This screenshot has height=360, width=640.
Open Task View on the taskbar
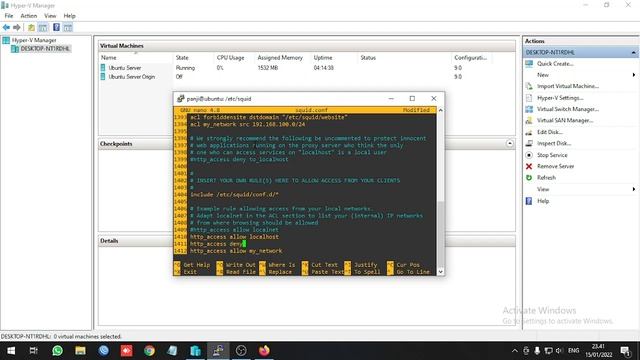34,351
